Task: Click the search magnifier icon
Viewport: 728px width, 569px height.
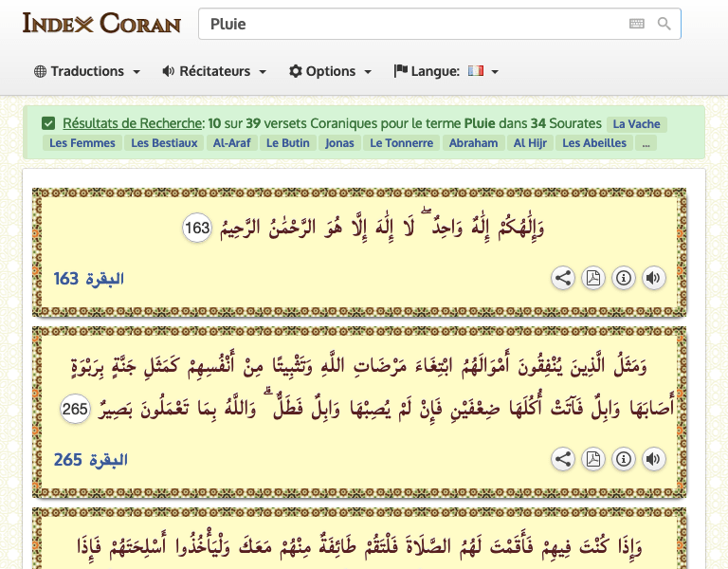Action: coord(664,24)
